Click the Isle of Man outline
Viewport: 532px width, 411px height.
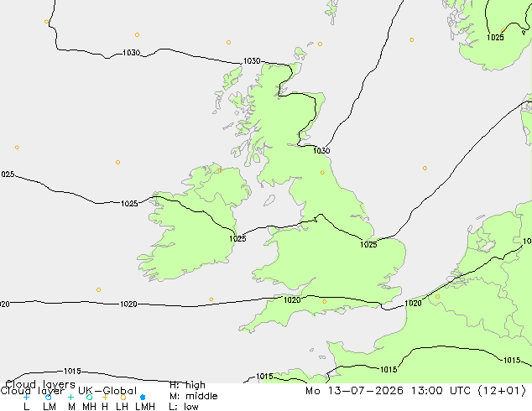(x=269, y=200)
